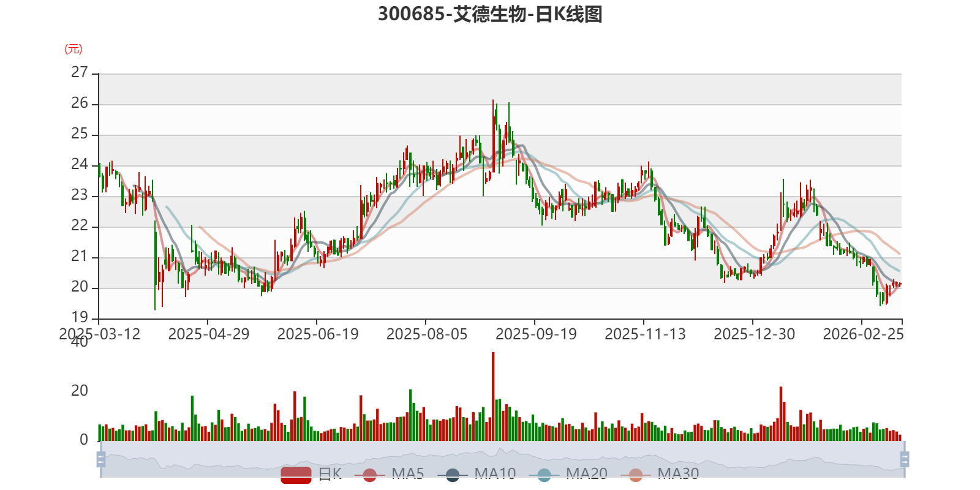Click the left data zoom slider handle
Image resolution: width=980 pixels, height=490 pixels.
(x=101, y=459)
